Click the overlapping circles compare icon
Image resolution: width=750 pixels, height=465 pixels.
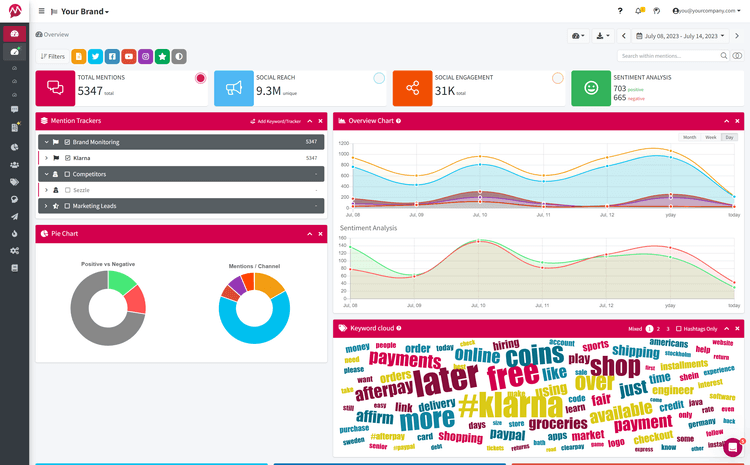coord(737,56)
